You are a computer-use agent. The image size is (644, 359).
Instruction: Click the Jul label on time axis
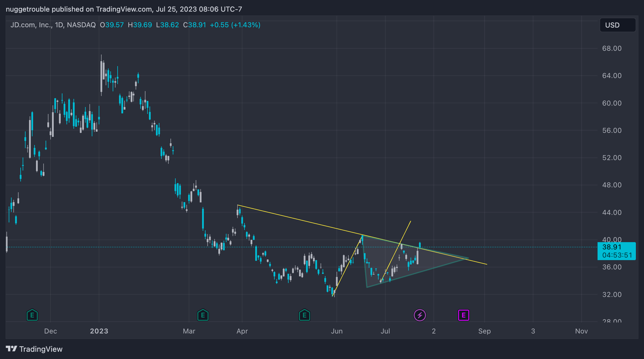(x=385, y=331)
